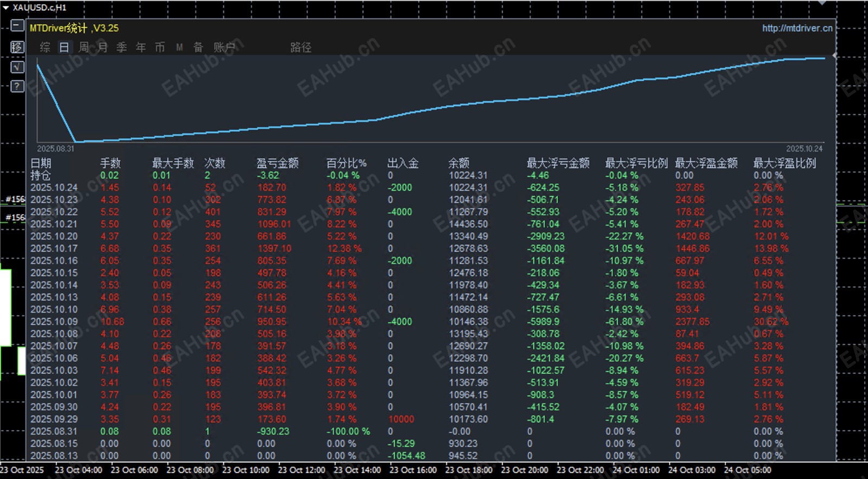Select the 2025.09.29 date cell
This screenshot has width=868, height=479.
[x=54, y=419]
